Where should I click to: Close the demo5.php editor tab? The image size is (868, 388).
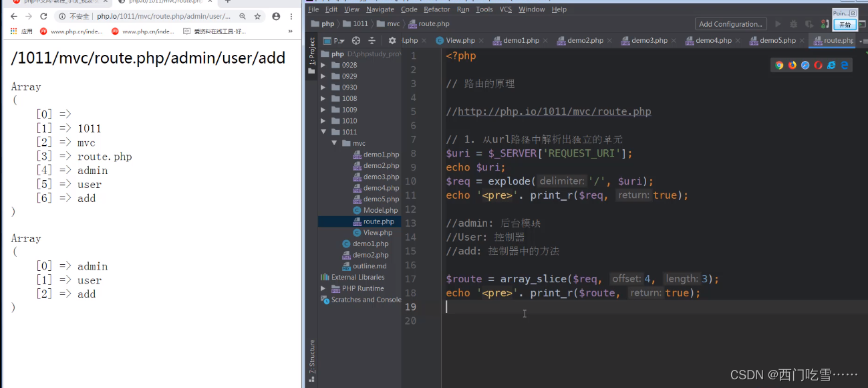(801, 41)
